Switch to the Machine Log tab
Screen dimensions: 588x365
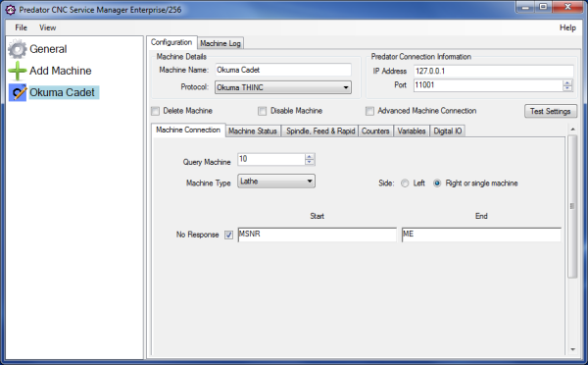pos(220,43)
